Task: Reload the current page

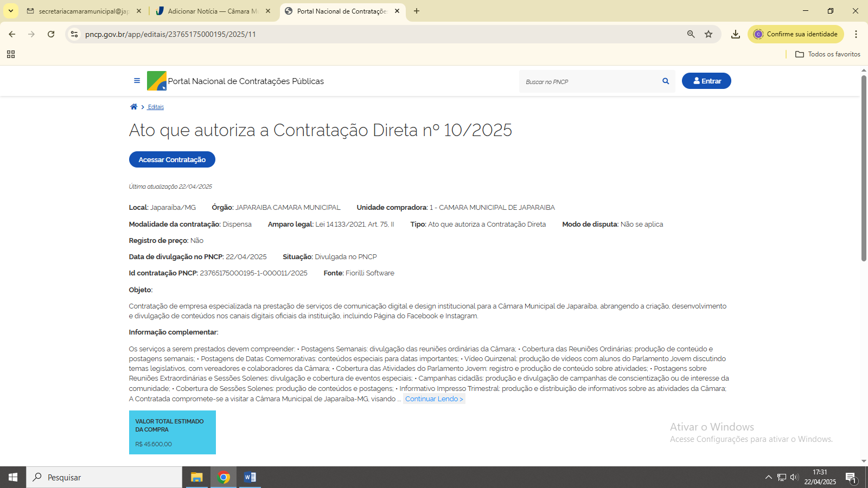Action: coord(51,34)
